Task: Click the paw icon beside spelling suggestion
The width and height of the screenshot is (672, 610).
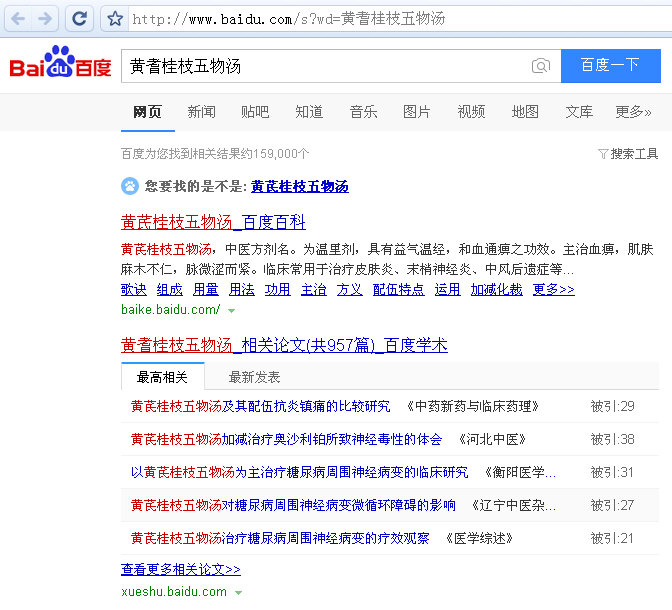Action: point(130,186)
